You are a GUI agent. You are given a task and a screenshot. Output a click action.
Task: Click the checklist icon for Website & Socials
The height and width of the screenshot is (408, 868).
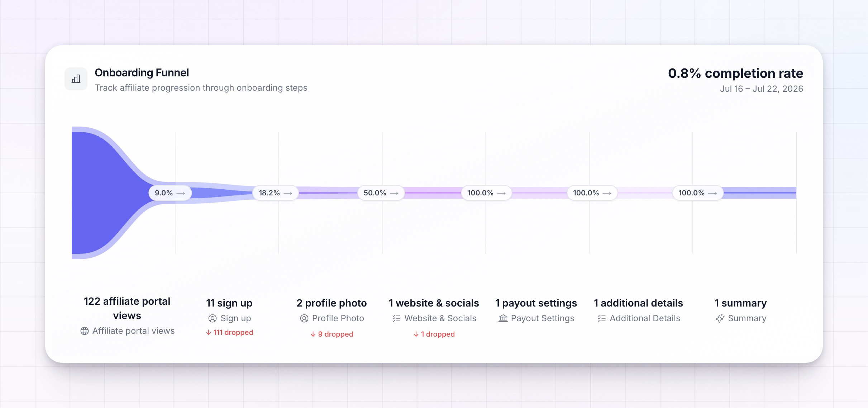[x=396, y=318]
